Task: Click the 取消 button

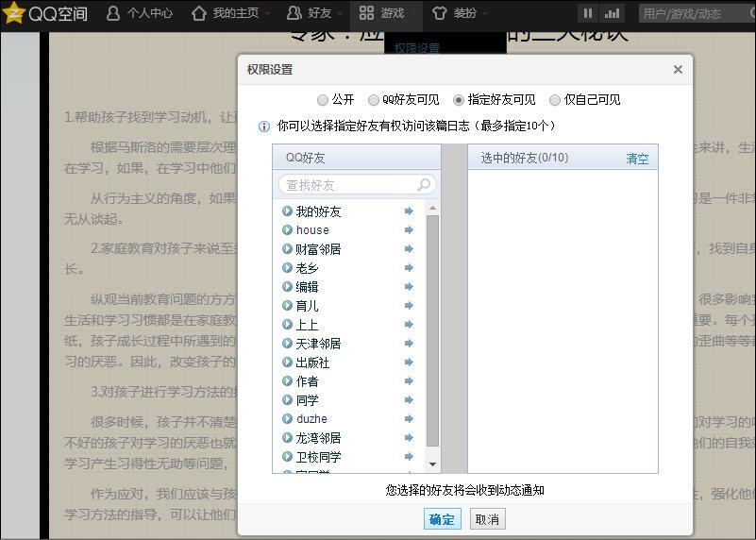Action: pos(487,519)
